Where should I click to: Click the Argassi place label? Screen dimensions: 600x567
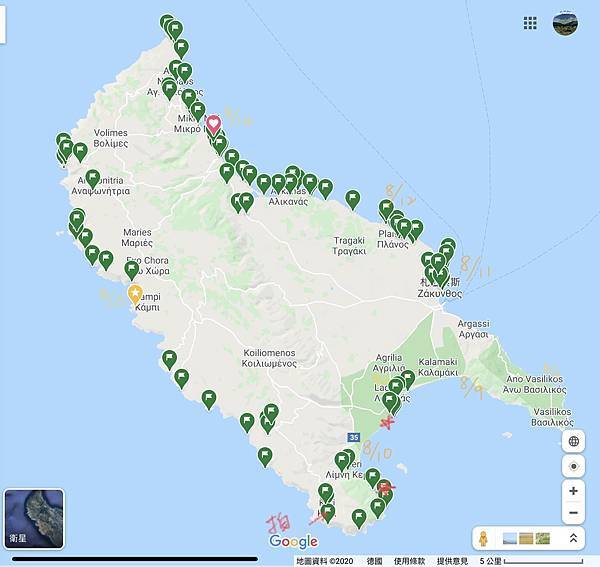pyautogui.click(x=474, y=329)
